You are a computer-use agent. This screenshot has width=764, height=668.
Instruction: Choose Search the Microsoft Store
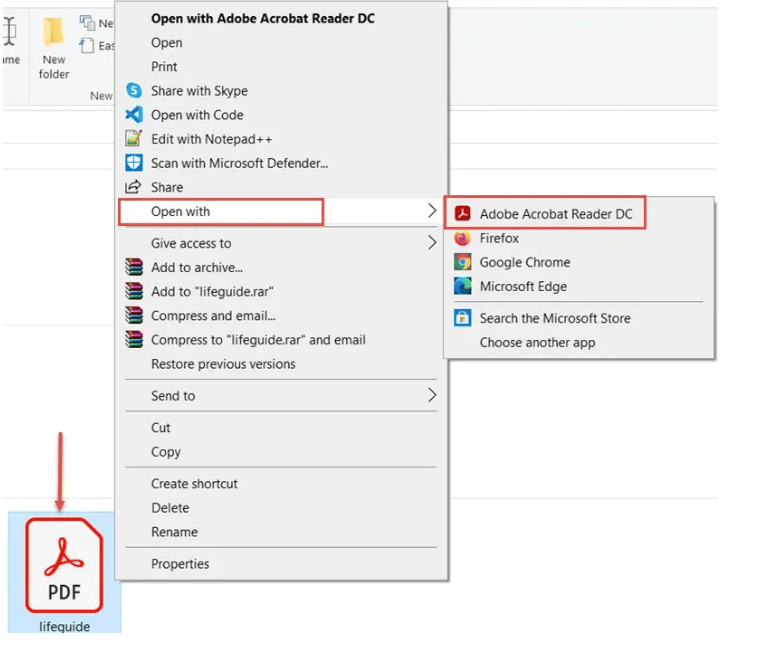click(x=579, y=318)
